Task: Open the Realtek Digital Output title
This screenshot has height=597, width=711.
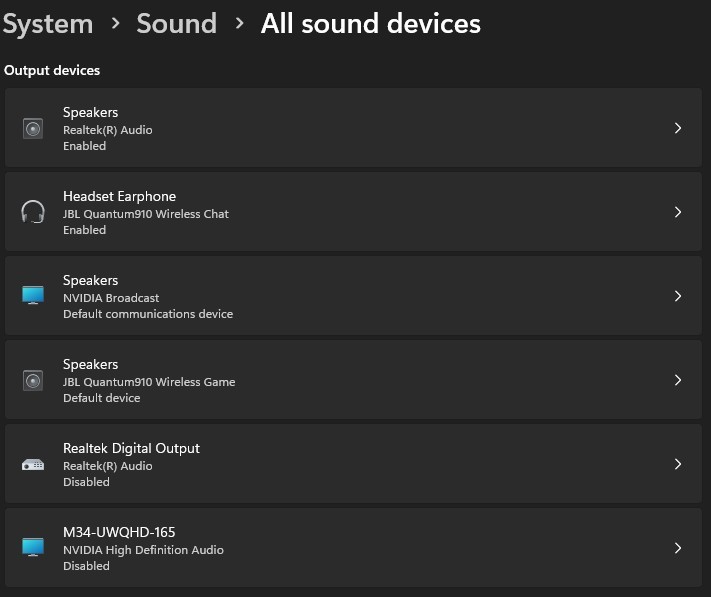Action: click(x=131, y=448)
